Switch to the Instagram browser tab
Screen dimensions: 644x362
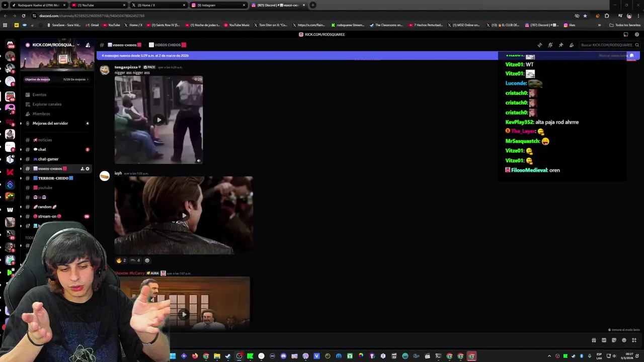(218, 5)
